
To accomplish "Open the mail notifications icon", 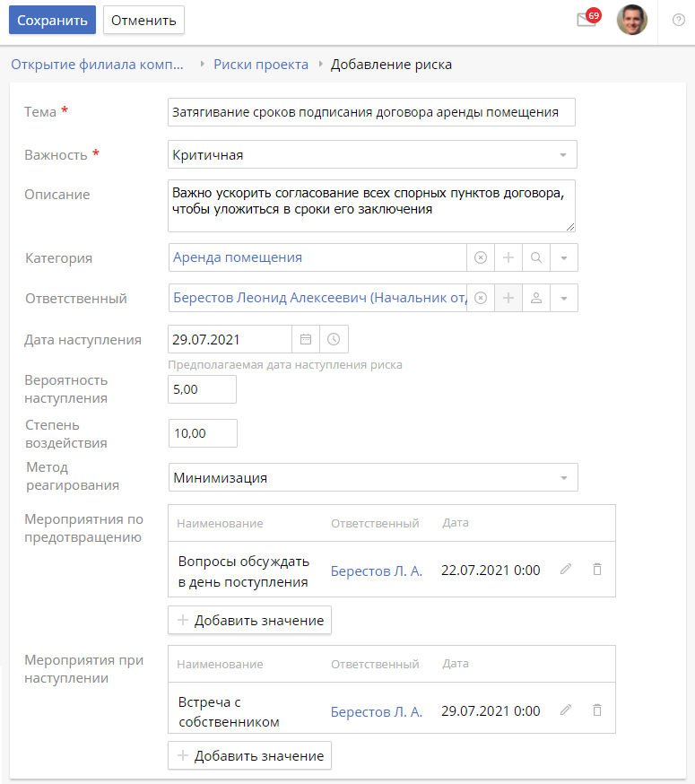I will tap(586, 20).
